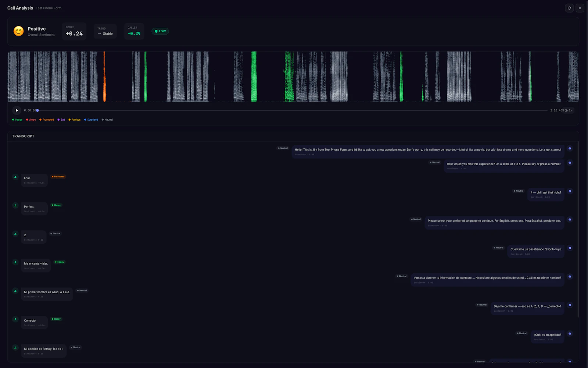Click the Happy tag on 'Correcto.' message
The image size is (588, 368).
coord(56,319)
